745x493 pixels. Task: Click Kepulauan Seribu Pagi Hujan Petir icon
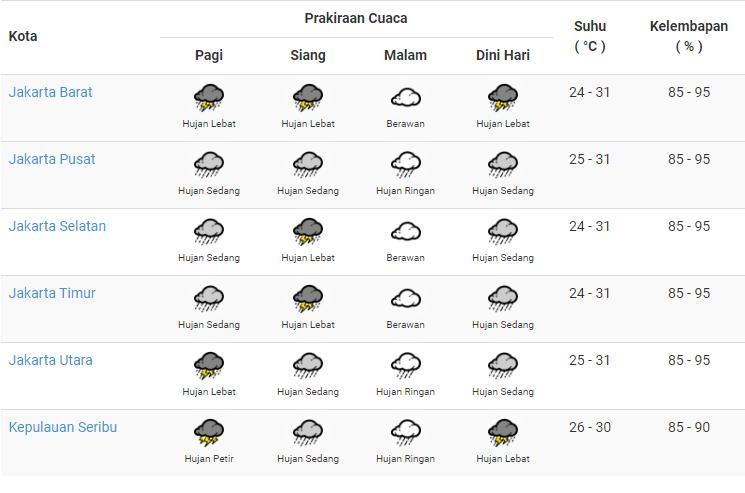coord(209,433)
